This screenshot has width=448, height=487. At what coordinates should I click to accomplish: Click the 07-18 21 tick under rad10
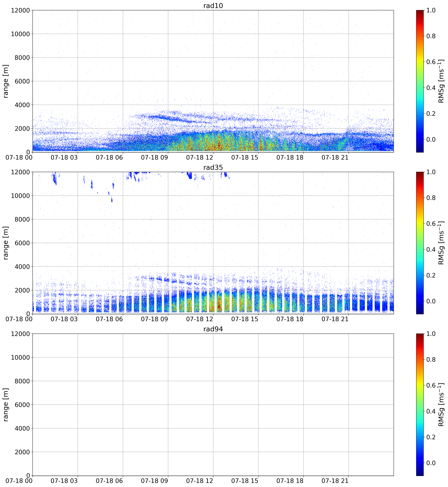[335, 158]
